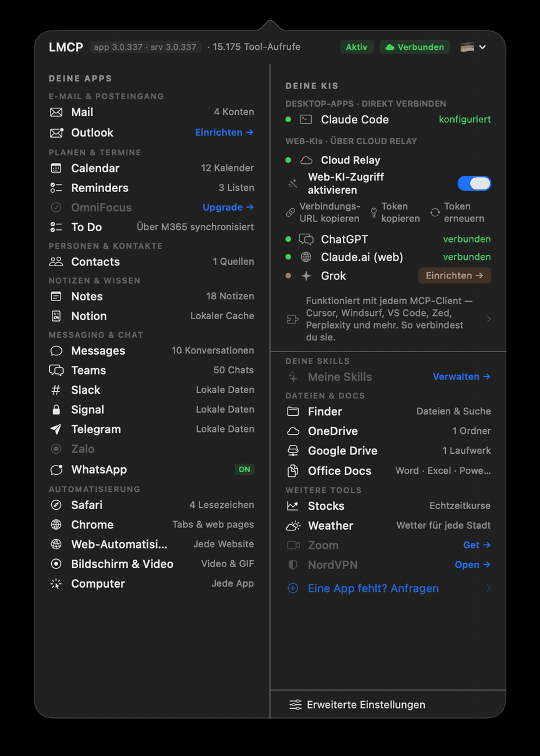The image size is (540, 756).
Task: Toggle the WhatsApp ON badge
Action: pos(244,470)
